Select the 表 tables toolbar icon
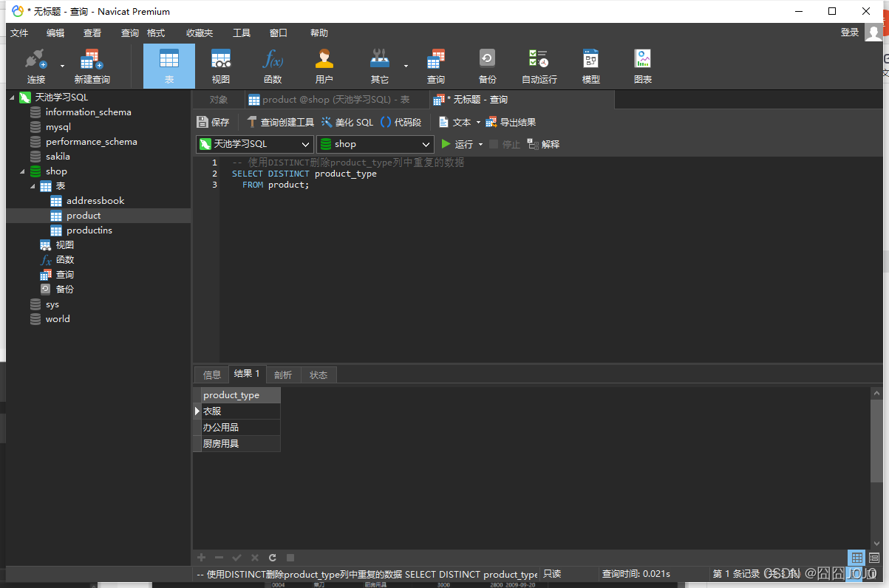The width and height of the screenshot is (889, 588). click(x=169, y=66)
